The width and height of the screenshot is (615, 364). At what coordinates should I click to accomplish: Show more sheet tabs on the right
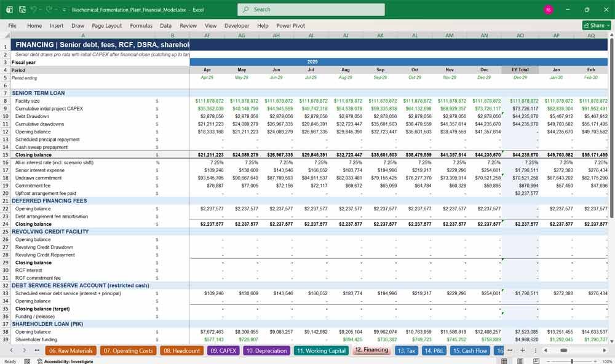(510, 350)
